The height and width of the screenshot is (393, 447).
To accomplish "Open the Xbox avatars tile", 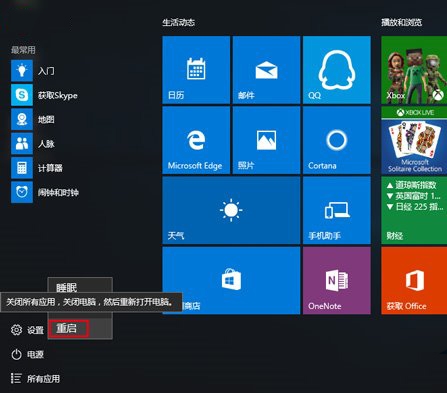I will 414,70.
